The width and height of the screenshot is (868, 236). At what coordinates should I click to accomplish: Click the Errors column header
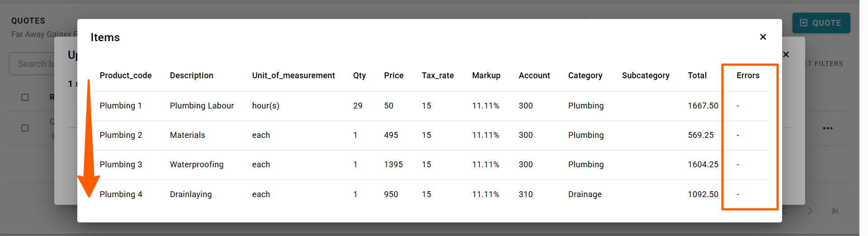coord(748,76)
